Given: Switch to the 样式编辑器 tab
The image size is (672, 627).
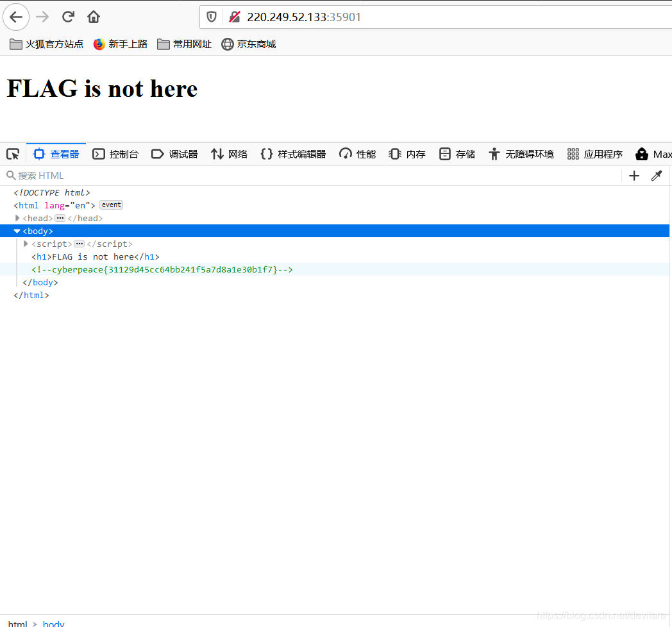Looking at the screenshot, I should point(293,154).
